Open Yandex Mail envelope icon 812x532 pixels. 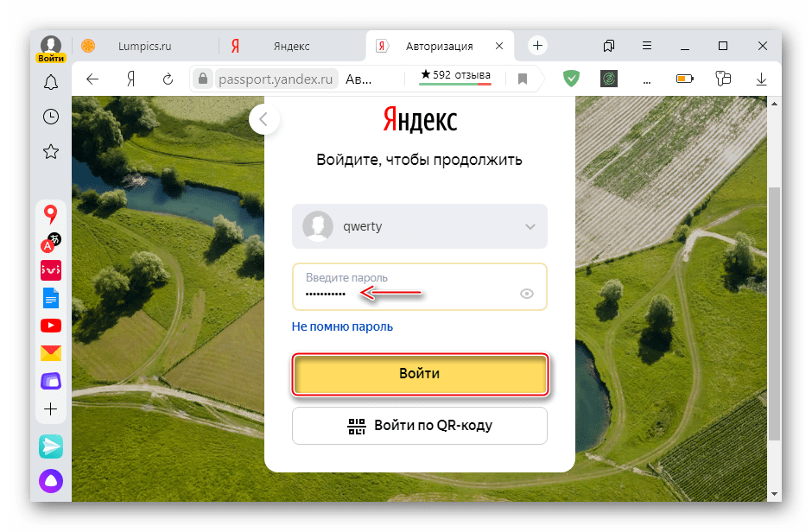[x=51, y=352]
